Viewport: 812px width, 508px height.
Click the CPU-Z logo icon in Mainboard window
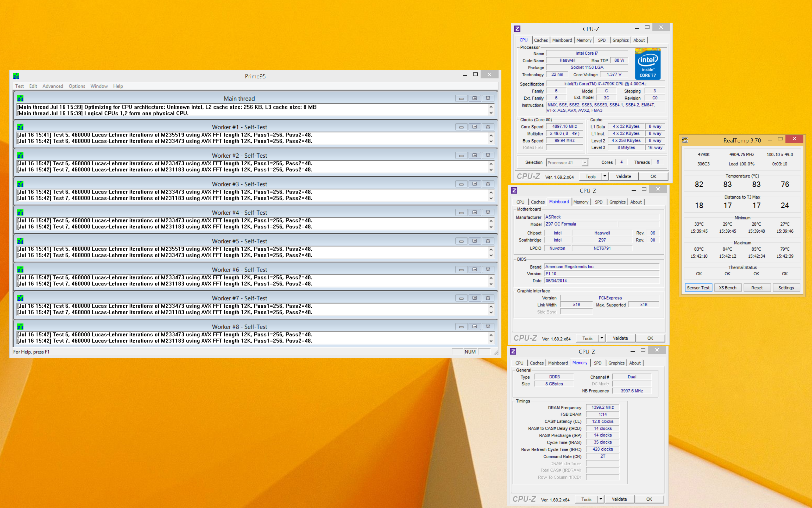(514, 190)
